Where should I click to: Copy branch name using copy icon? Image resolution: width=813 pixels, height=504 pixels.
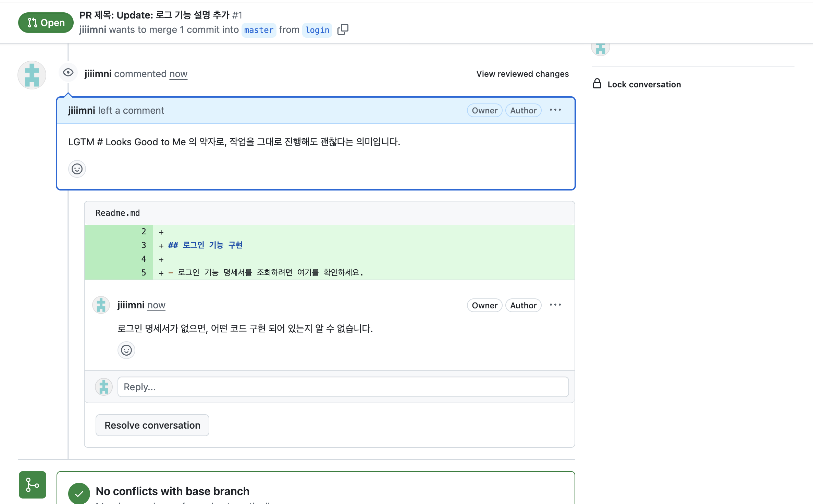343,30
